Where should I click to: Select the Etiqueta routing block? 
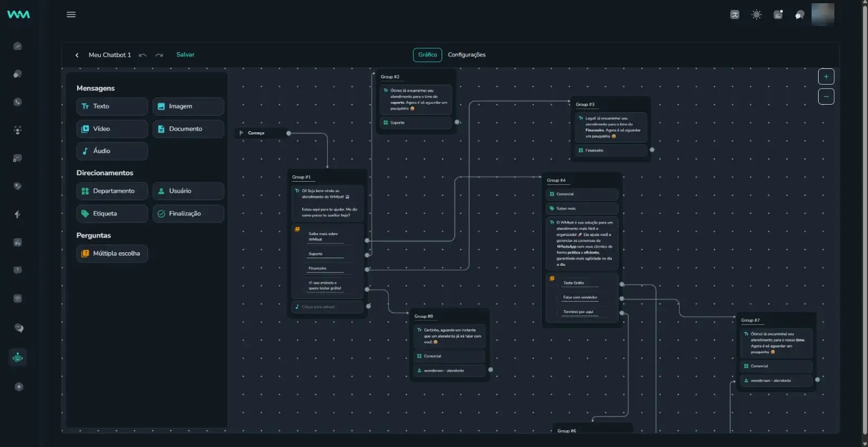pos(112,213)
